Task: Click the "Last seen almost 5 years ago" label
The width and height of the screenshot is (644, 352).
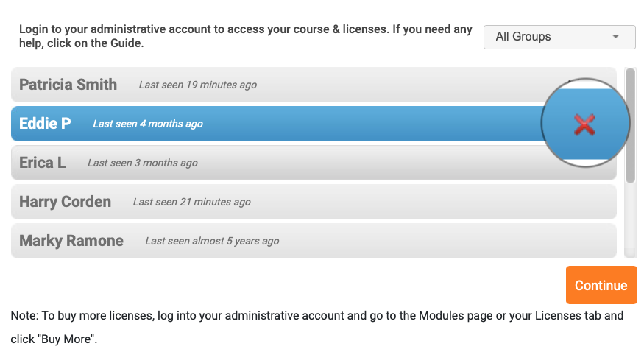Action: (212, 241)
